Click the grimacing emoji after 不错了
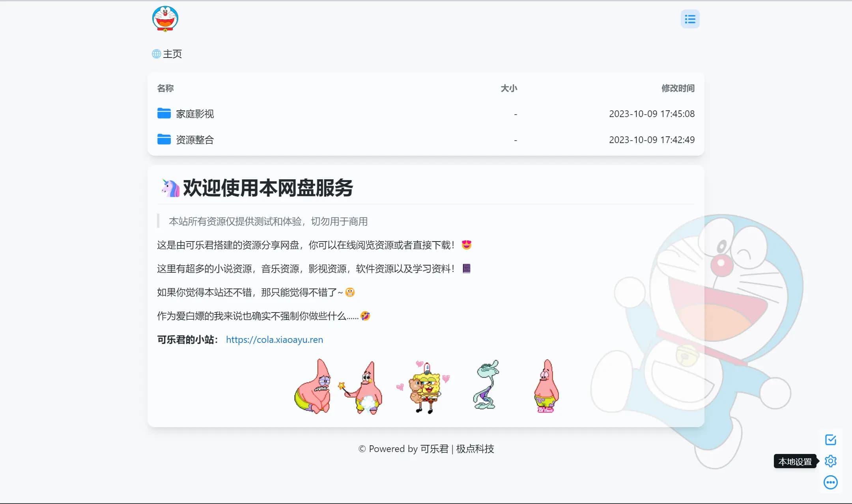852x504 pixels. coord(350,292)
